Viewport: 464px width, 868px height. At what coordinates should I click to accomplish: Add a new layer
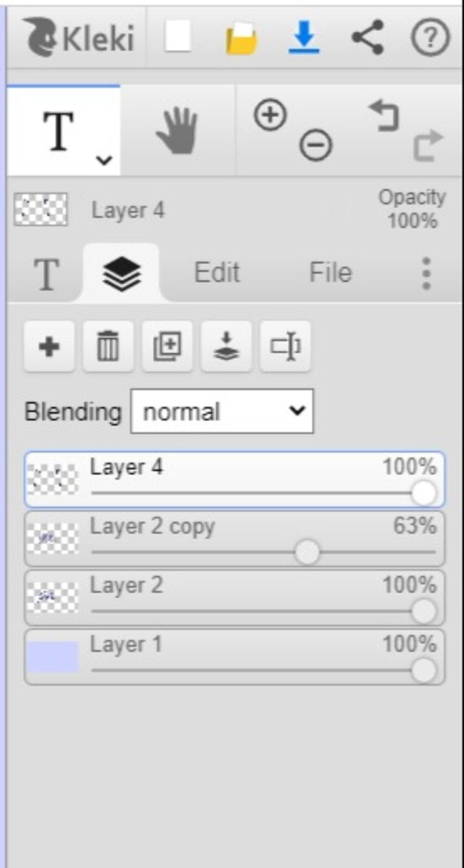click(49, 347)
